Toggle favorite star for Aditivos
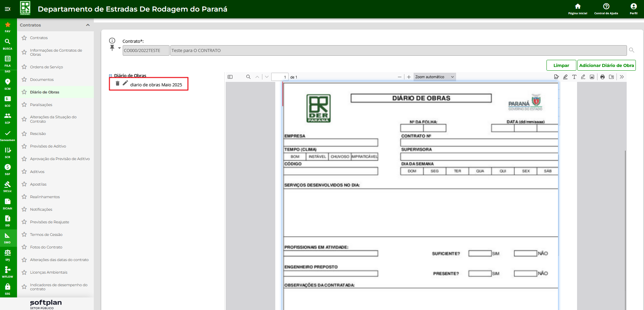The width and height of the screenshot is (644, 310). pos(24,172)
